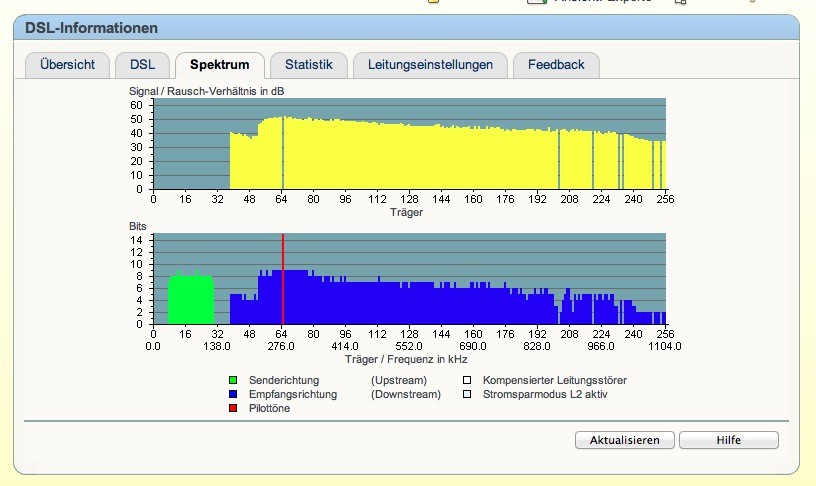Click the blue downstream bars in Bits chart

point(400,305)
